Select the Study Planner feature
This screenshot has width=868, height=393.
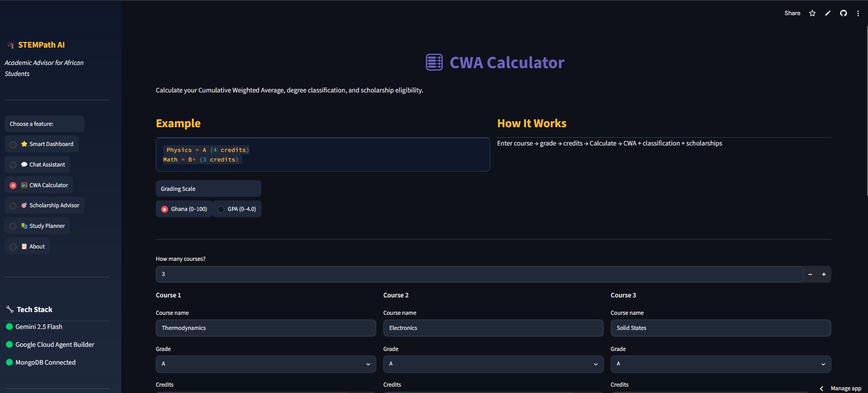coord(38,226)
